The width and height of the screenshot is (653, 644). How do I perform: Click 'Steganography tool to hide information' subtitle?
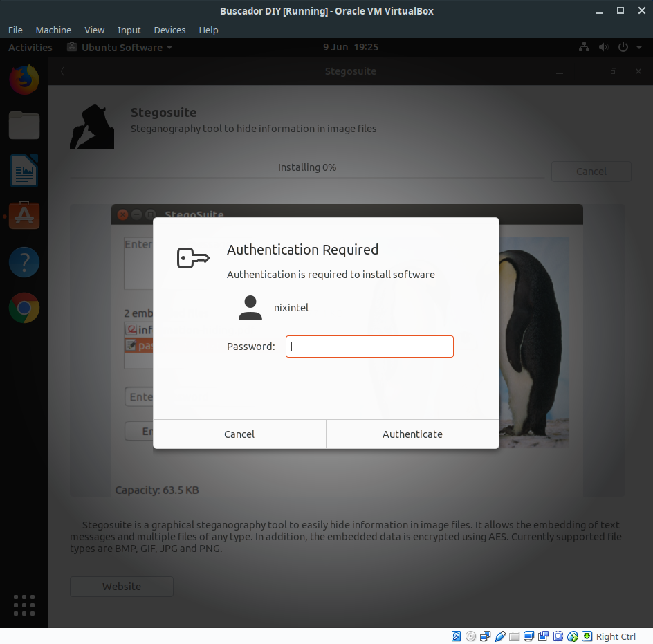254,129
